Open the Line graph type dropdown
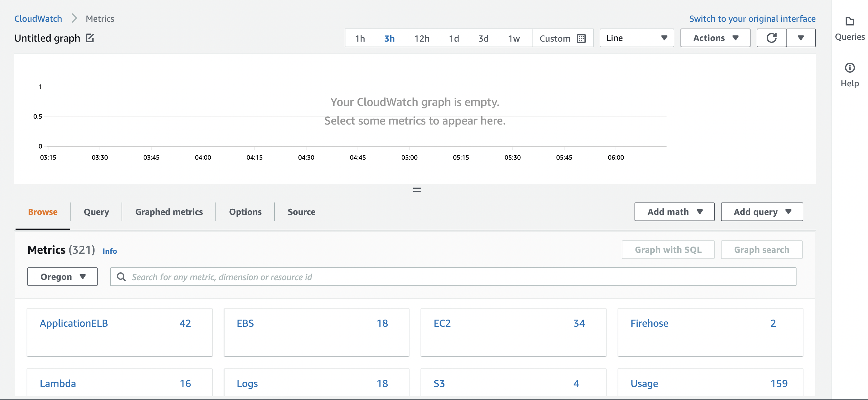Viewport: 868px width, 400px height. point(636,38)
